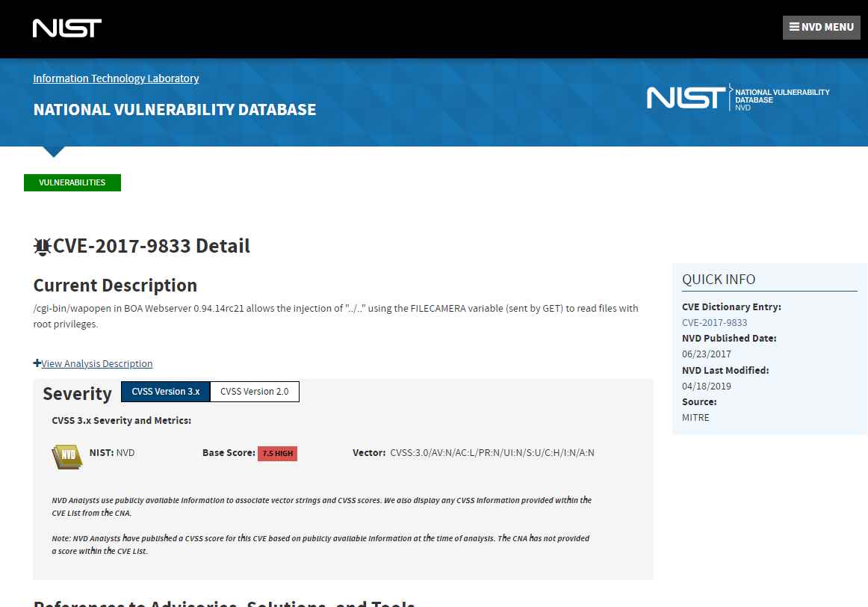Select the green Vulnerabilities label
Screen dimensions: 868x607
click(x=72, y=182)
